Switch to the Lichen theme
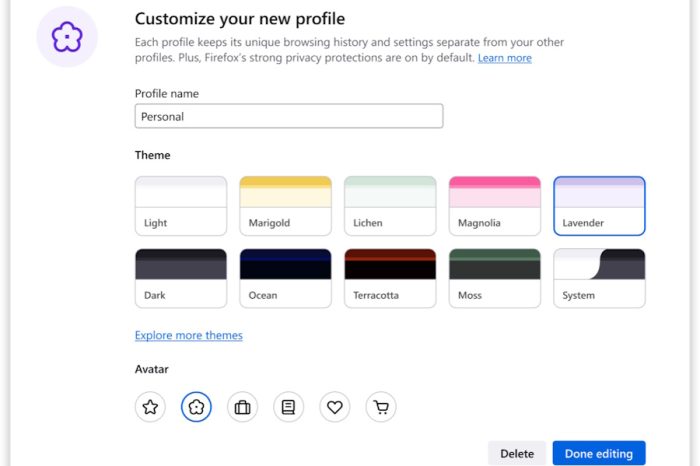 tap(390, 206)
